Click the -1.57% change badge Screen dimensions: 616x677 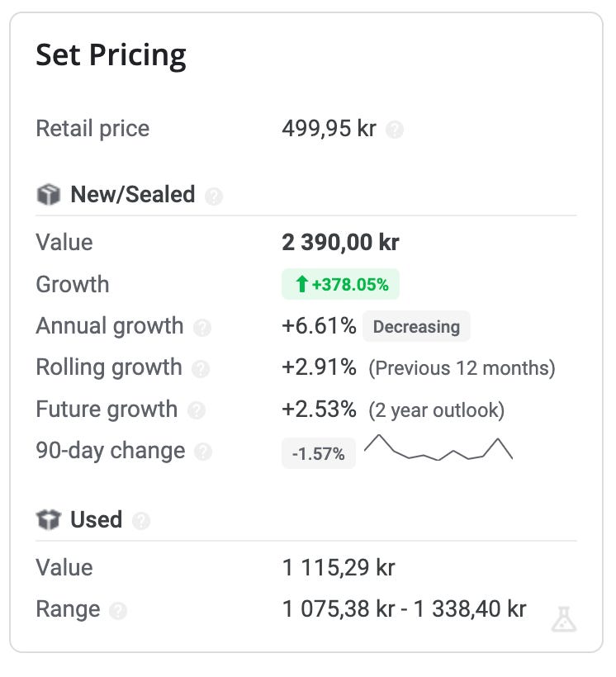click(x=319, y=452)
